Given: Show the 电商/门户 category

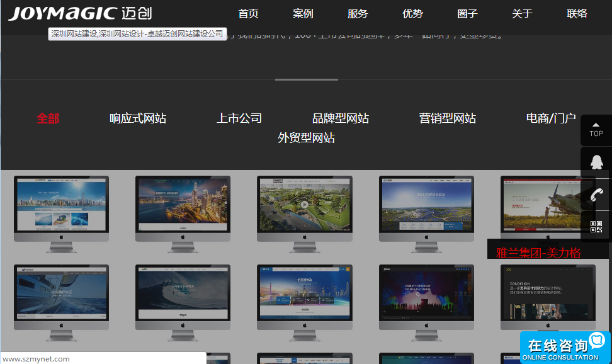Looking at the screenshot, I should point(551,118).
